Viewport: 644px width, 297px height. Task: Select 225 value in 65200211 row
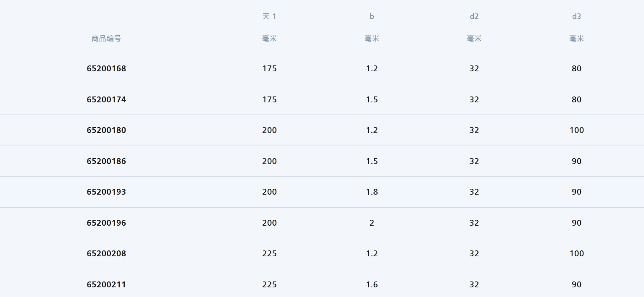[x=269, y=284]
